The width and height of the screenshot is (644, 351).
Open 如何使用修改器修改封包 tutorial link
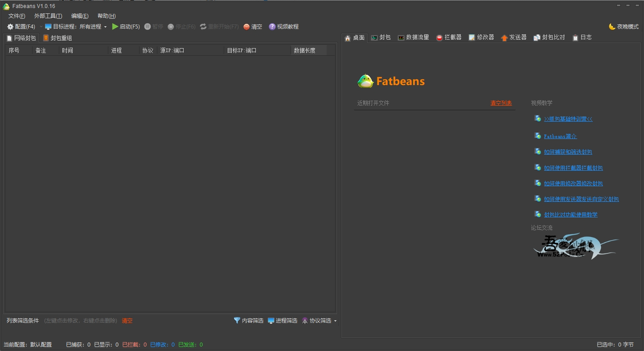coord(573,184)
